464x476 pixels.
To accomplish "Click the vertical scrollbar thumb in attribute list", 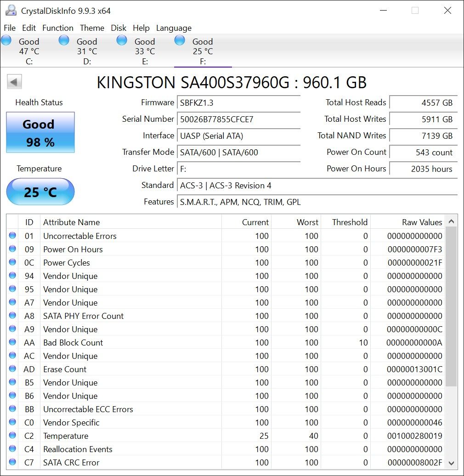I will [x=451, y=306].
